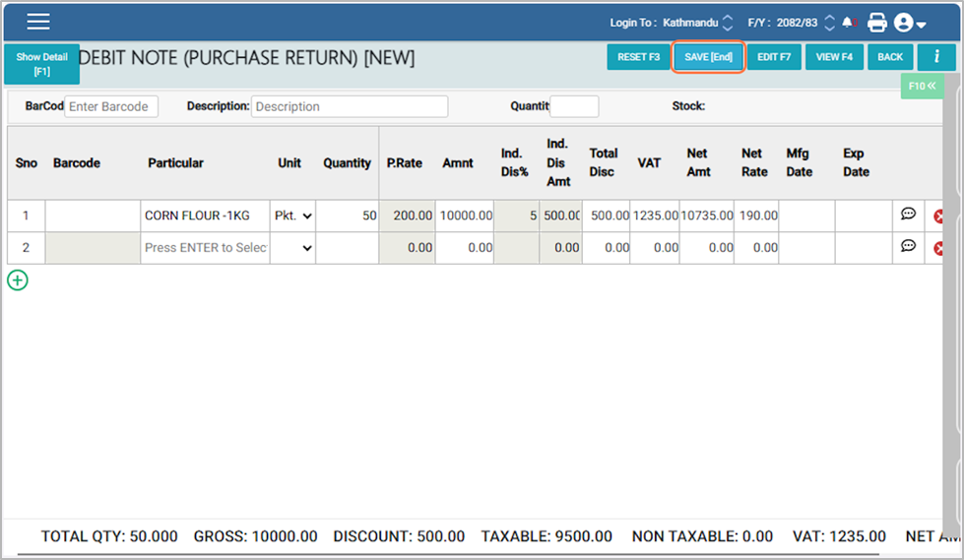The height and width of the screenshot is (560, 964).
Task: Click the TOTAL QTY: 50.000 summary
Action: (x=109, y=536)
